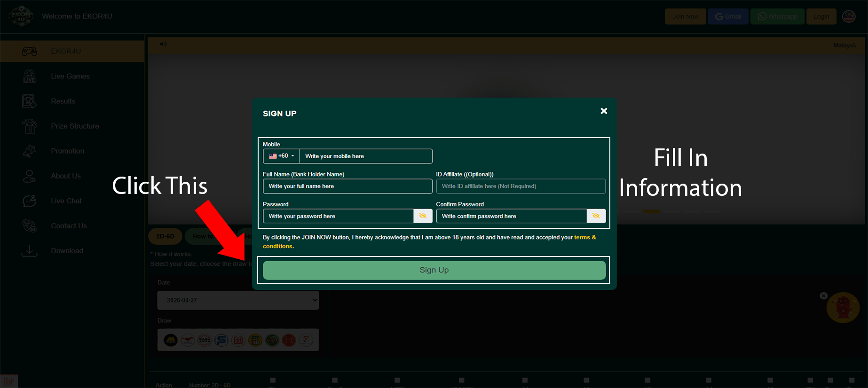This screenshot has height=388, width=868.
Task: Click the Results sidebar icon
Action: (29, 101)
